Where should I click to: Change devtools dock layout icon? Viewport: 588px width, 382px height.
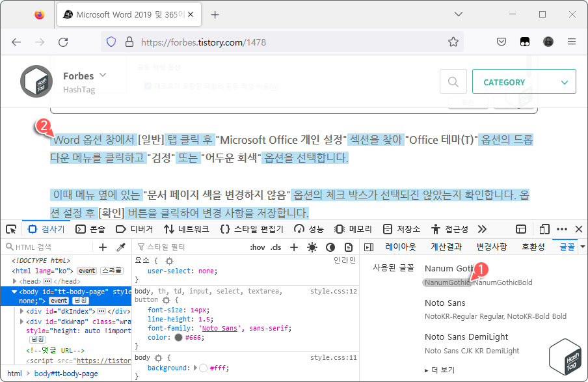coord(521,229)
